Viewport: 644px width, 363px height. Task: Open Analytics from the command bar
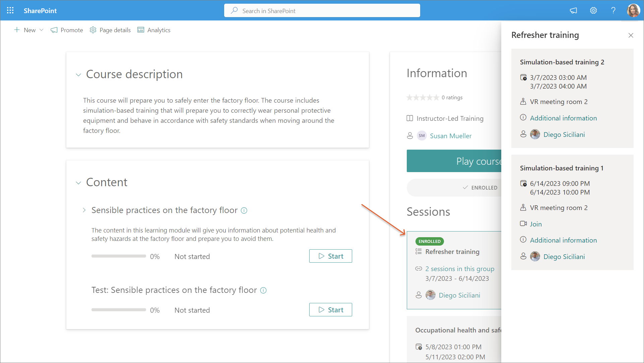[154, 30]
